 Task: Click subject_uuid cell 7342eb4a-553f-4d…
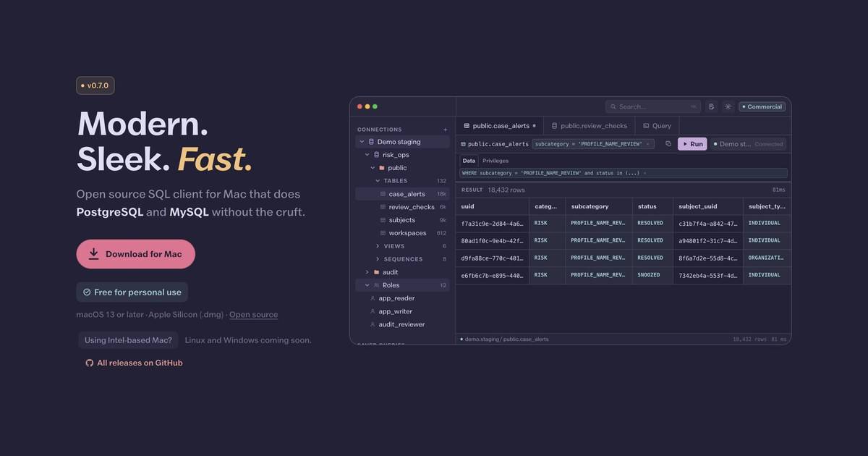(x=707, y=276)
